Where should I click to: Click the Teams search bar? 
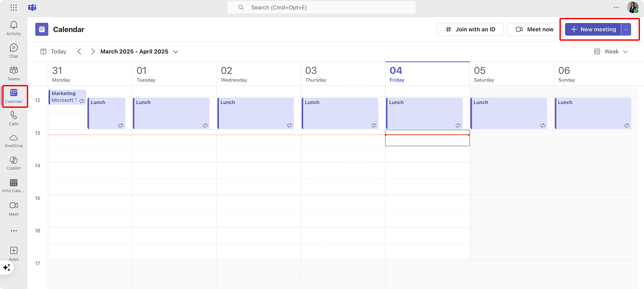[321, 7]
